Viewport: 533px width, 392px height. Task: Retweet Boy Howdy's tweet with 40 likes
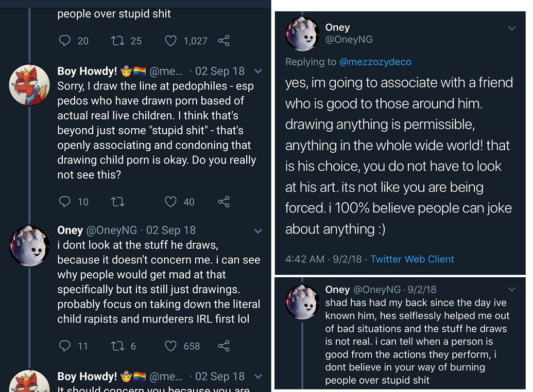point(118,202)
